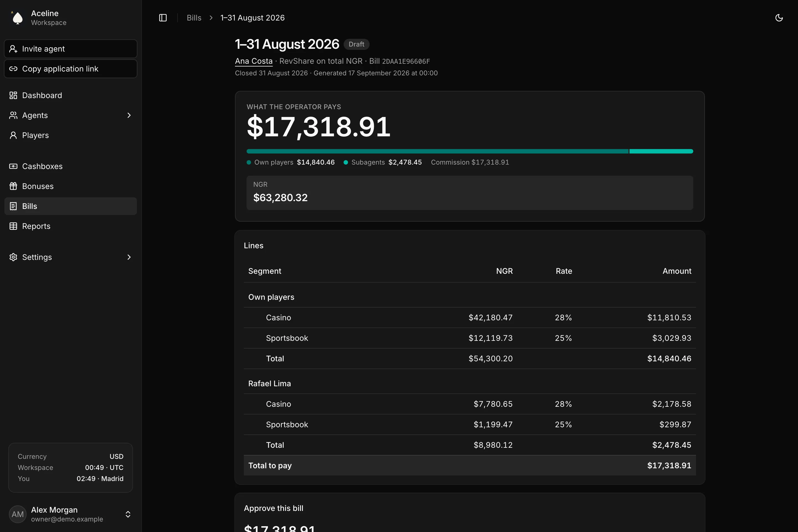
Task: Click the Bills receipt icon
Action: 13,206
